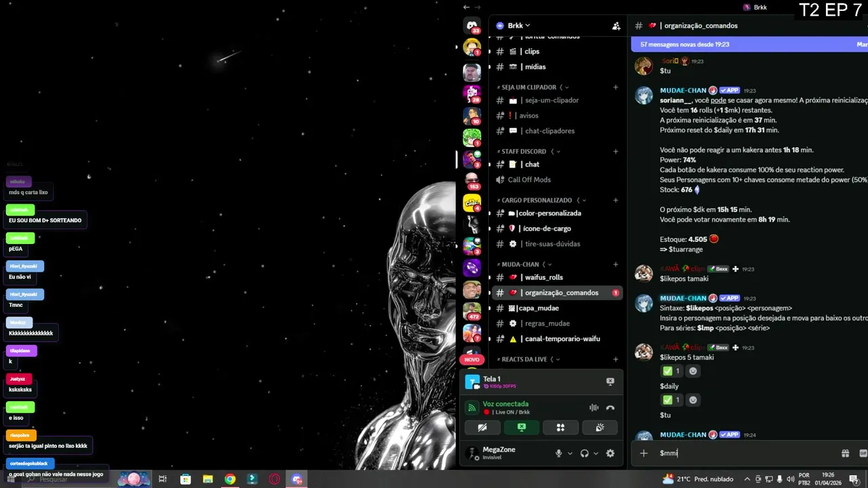Collapse STAFF DISCORD category
The height and width of the screenshot is (488, 868).
point(525,151)
